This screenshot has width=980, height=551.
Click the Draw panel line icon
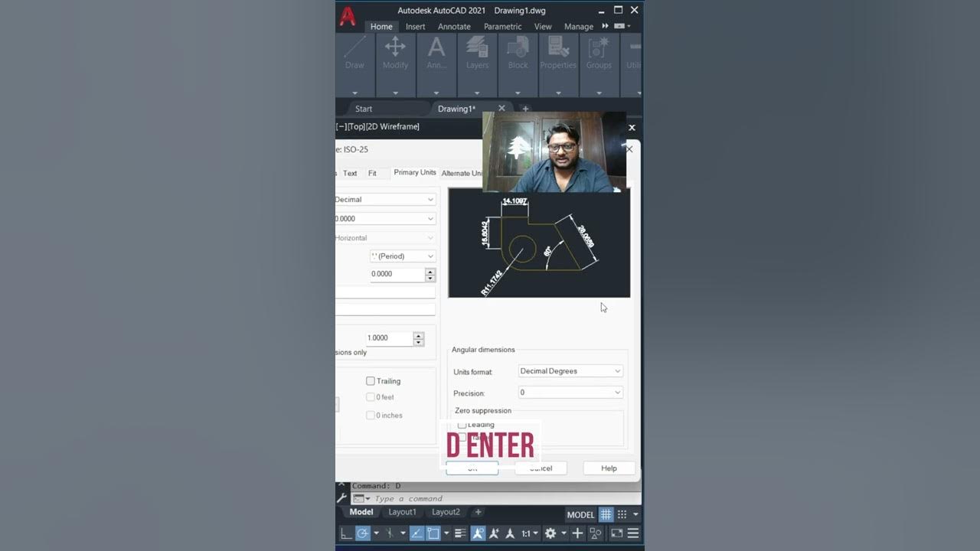tap(354, 47)
